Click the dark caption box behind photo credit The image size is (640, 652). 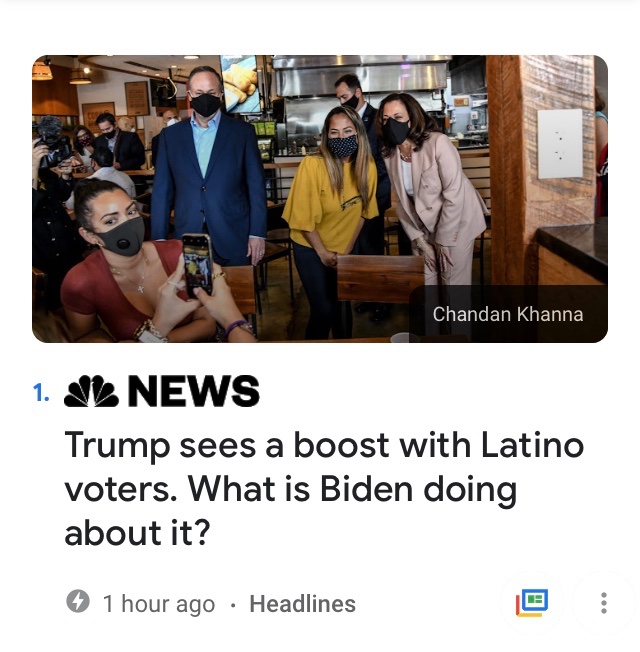508,314
